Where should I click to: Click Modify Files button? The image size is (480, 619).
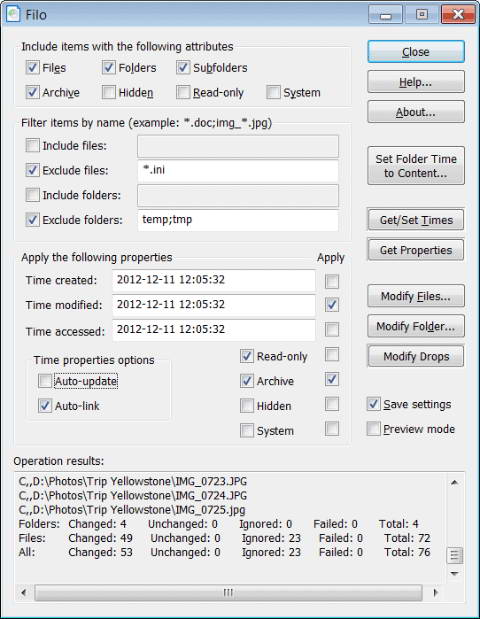point(416,296)
